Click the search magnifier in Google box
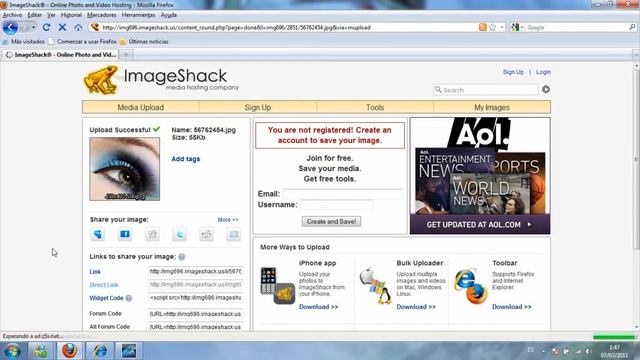Screen dimensions: 640x360 632,27
